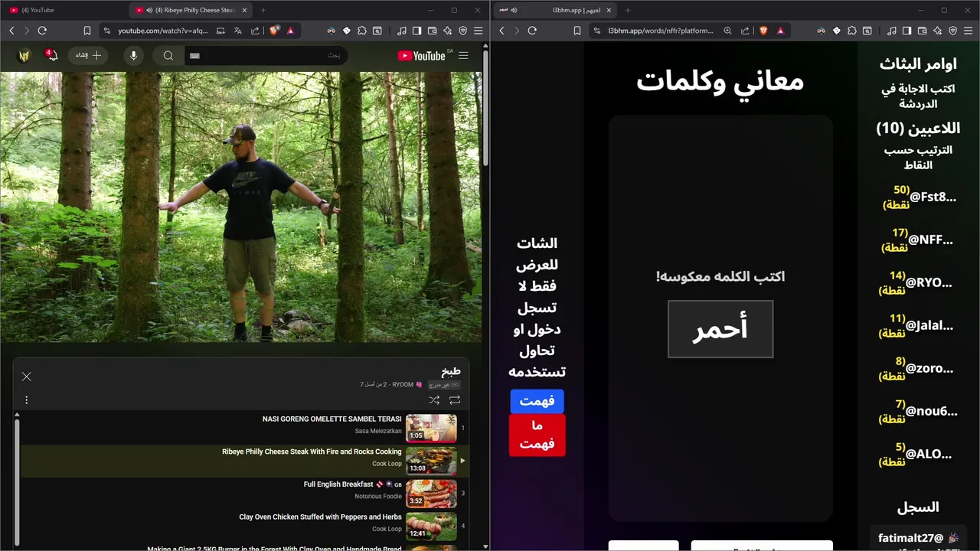Select the l3bhm.app tab in right window
This screenshot has height=551, width=980.
[x=555, y=10]
